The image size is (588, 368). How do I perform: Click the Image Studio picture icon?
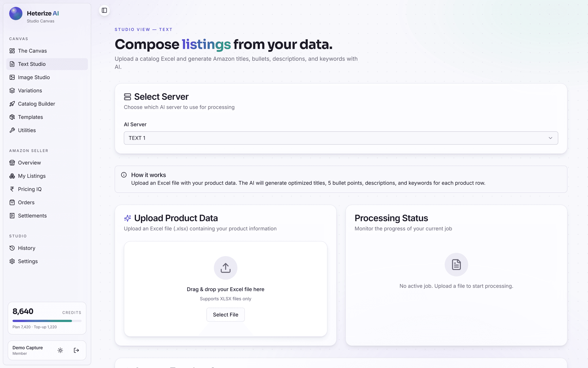(12, 77)
